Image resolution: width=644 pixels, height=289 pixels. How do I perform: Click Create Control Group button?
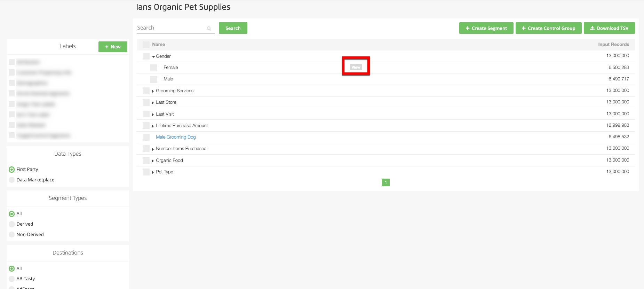(548, 28)
